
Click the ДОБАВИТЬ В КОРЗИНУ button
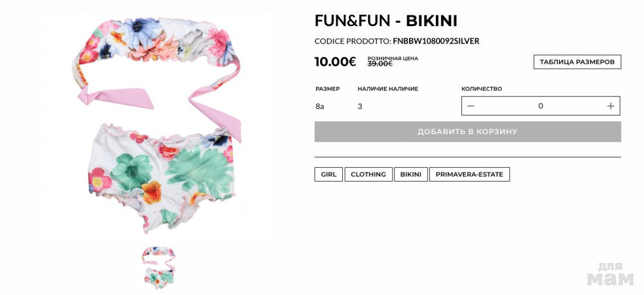(x=467, y=132)
